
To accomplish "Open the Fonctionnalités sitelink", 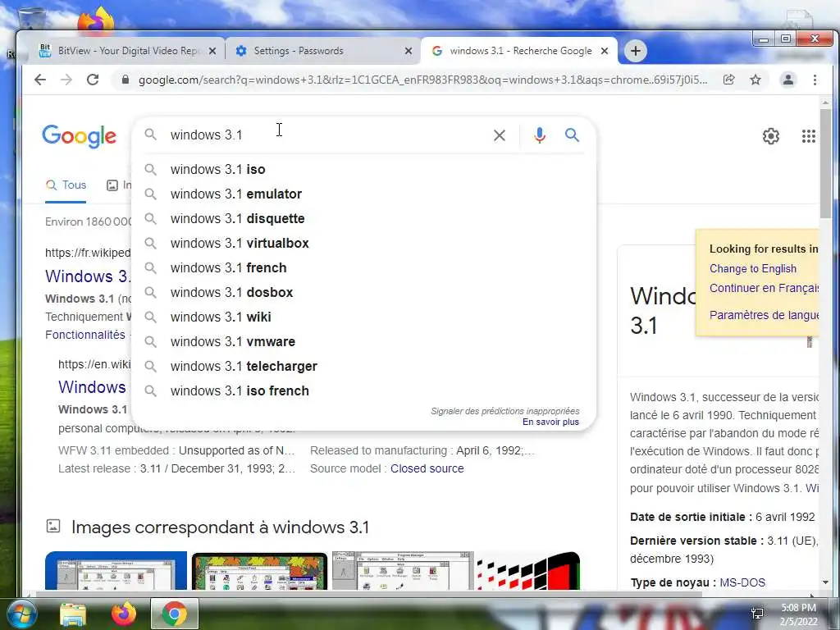I will [x=85, y=335].
